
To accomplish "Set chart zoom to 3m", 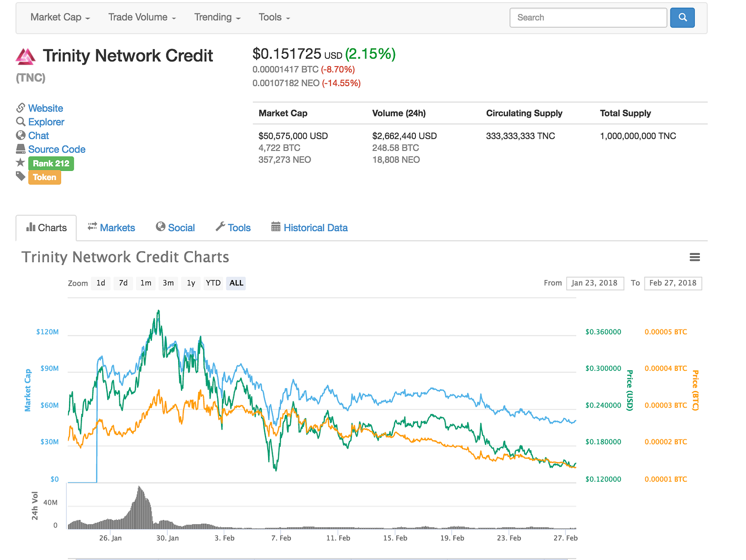I will coord(168,283).
